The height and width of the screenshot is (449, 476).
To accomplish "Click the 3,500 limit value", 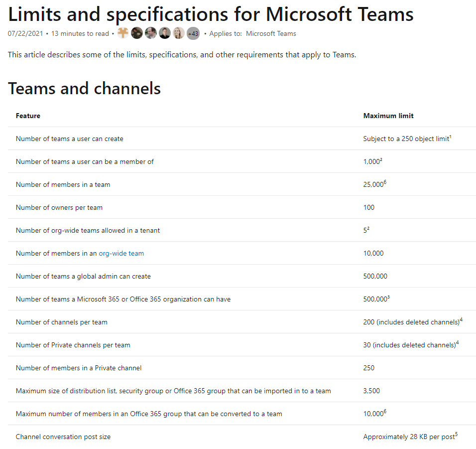I will coord(371,391).
